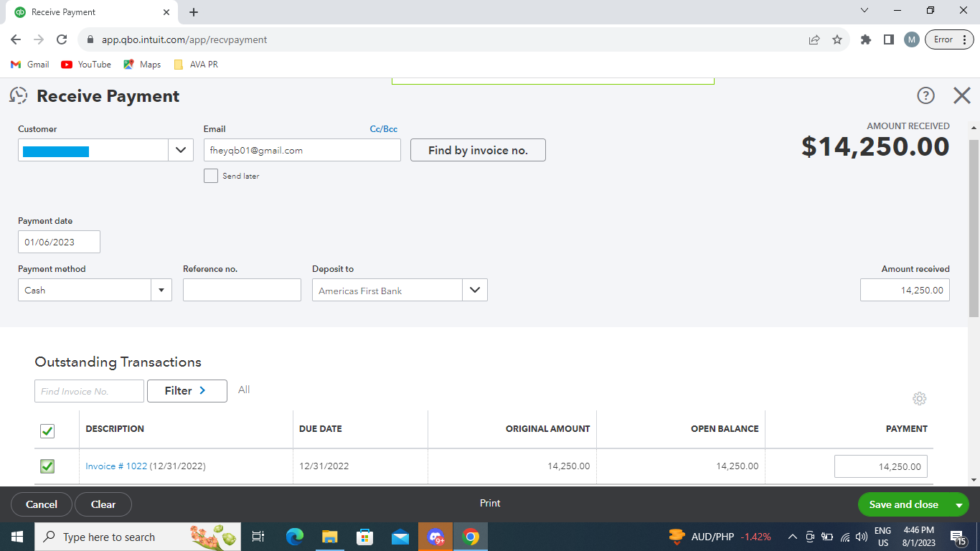Viewport: 980px width, 551px height.
Task: Click the Find by invoice no. button
Action: (x=478, y=150)
